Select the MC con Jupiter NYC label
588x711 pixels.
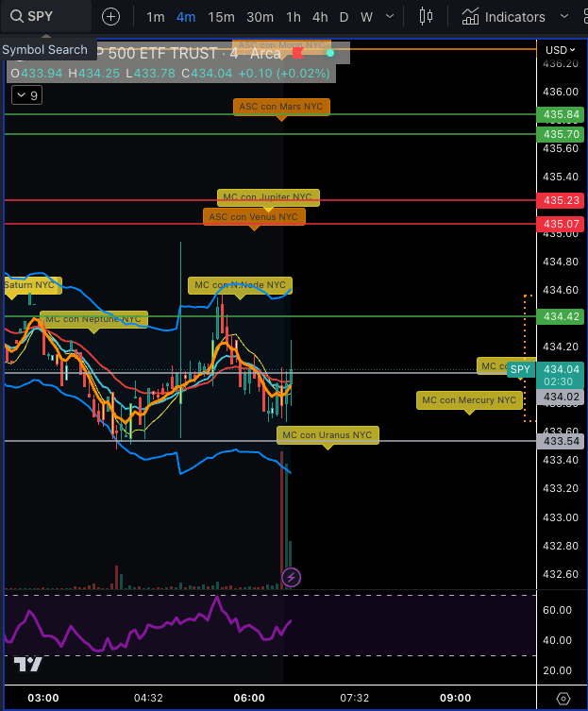click(x=268, y=197)
